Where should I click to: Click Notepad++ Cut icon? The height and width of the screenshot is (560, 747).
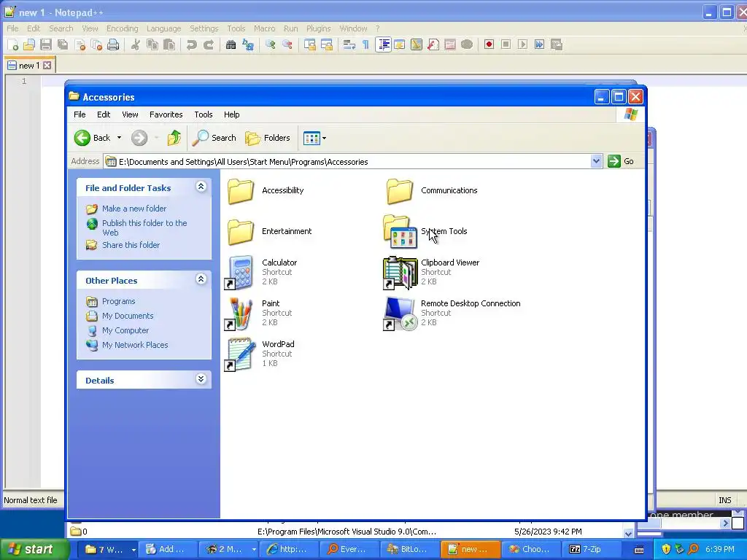pos(136,44)
